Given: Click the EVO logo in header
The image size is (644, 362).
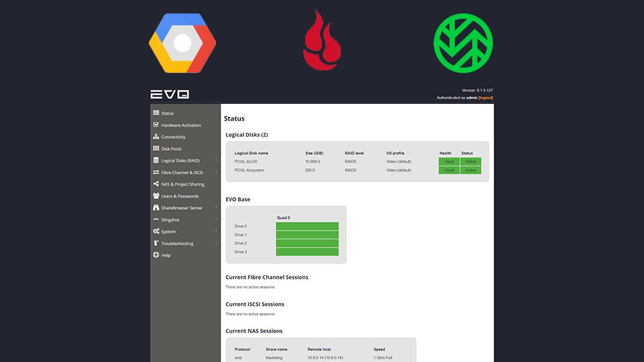Looking at the screenshot, I should tap(170, 95).
